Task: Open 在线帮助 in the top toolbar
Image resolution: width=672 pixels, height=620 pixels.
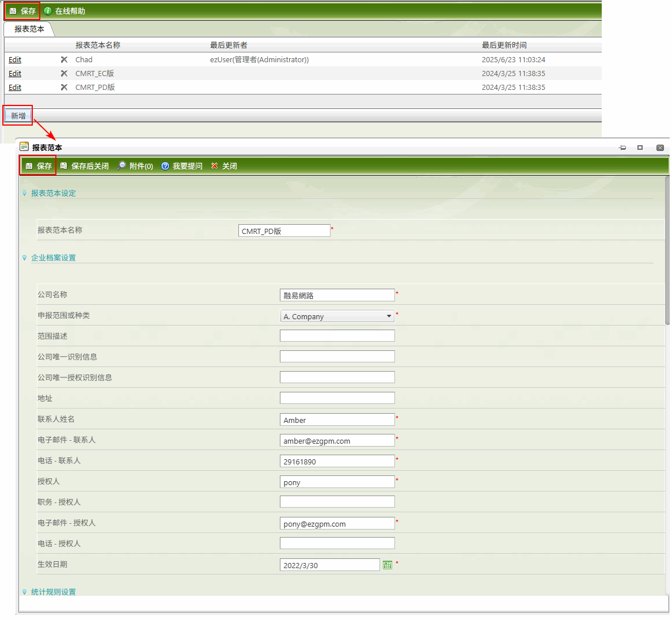Action: (64, 11)
